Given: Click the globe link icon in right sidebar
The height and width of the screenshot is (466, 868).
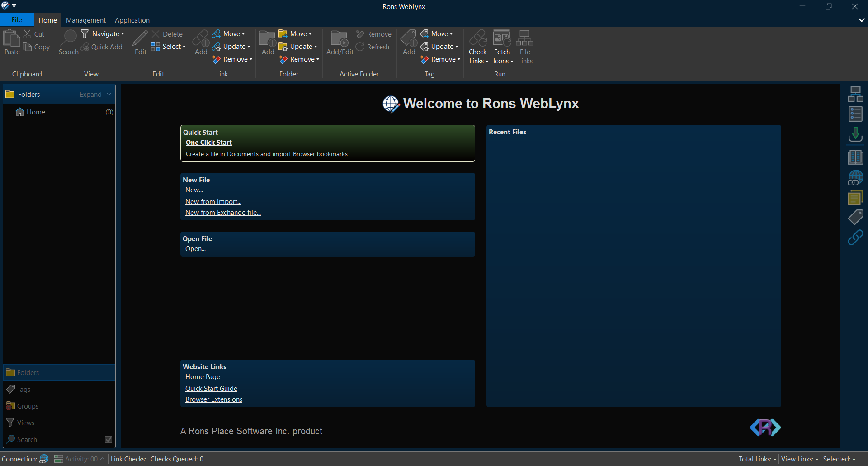Looking at the screenshot, I should [x=855, y=178].
